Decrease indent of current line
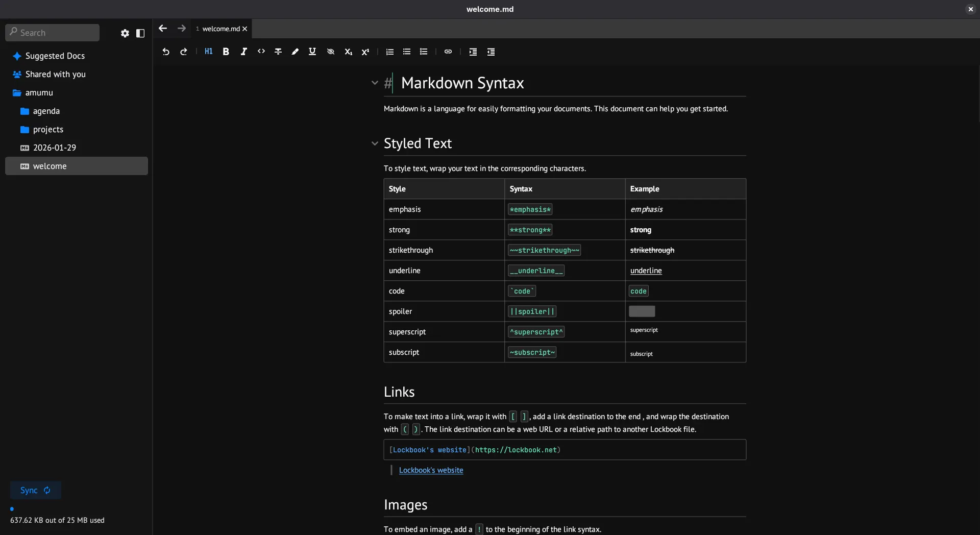The height and width of the screenshot is (535, 980). click(491, 52)
